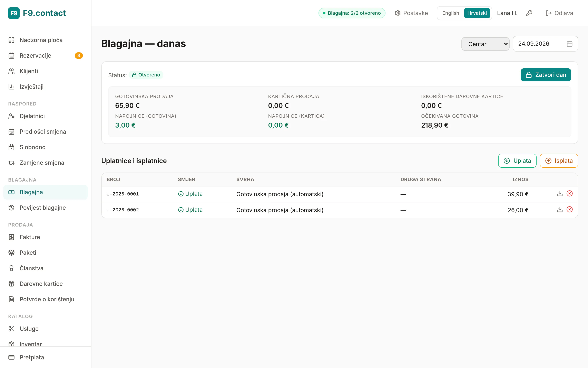Open Potvrde o korištenju page

coord(46,300)
